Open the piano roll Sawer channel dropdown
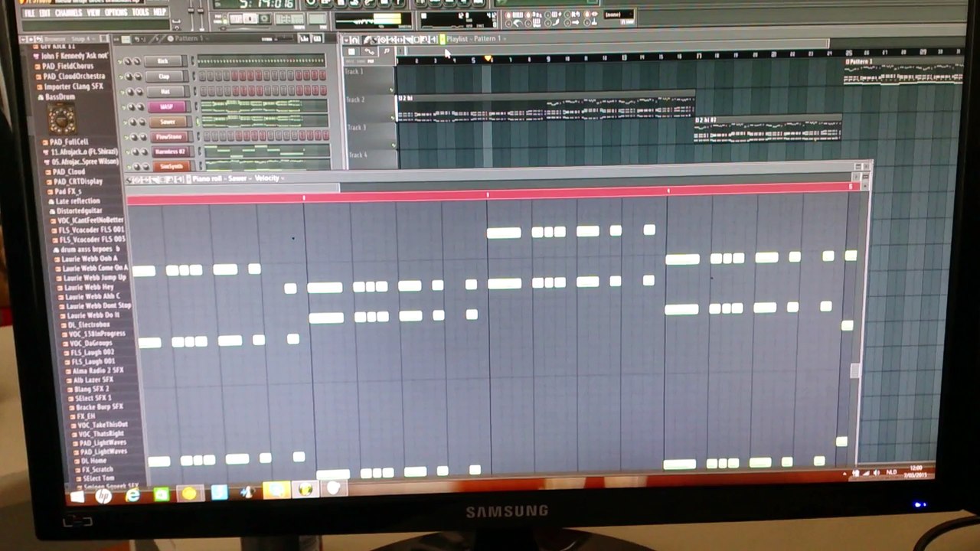The height and width of the screenshot is (551, 980). (x=240, y=178)
